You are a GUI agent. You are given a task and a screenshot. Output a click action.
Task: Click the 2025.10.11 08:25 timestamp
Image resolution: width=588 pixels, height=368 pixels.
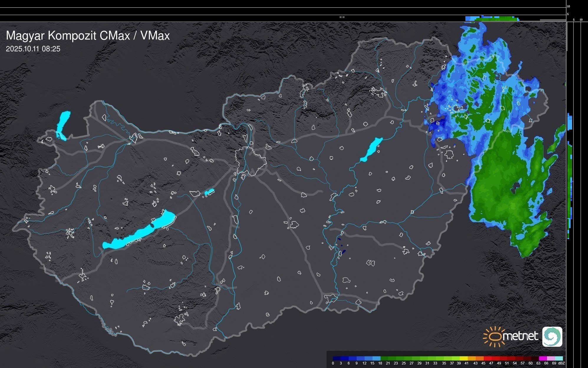[x=33, y=49]
